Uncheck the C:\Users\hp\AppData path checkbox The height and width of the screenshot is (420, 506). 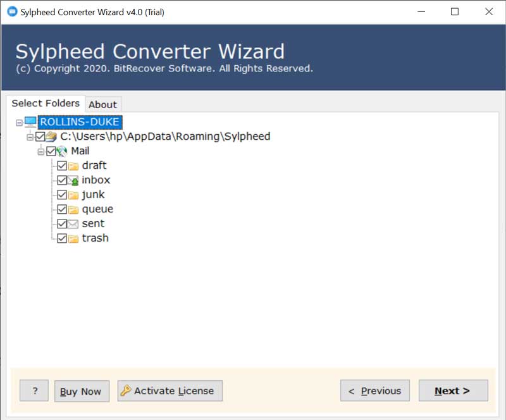[40, 137]
